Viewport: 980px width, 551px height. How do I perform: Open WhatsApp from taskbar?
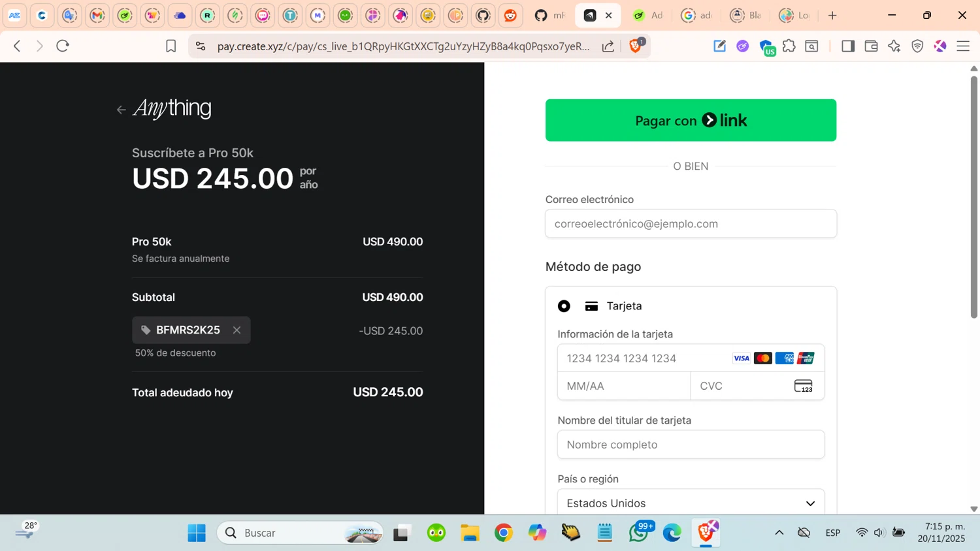[x=639, y=533]
